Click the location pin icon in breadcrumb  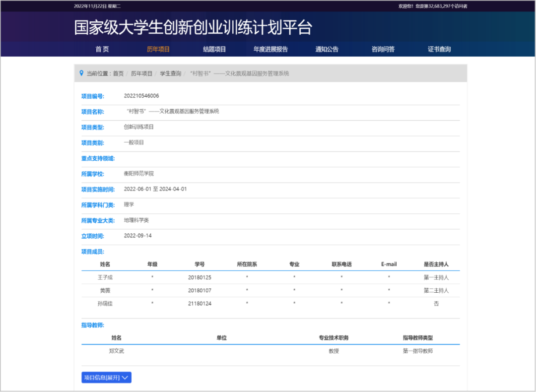81,73
